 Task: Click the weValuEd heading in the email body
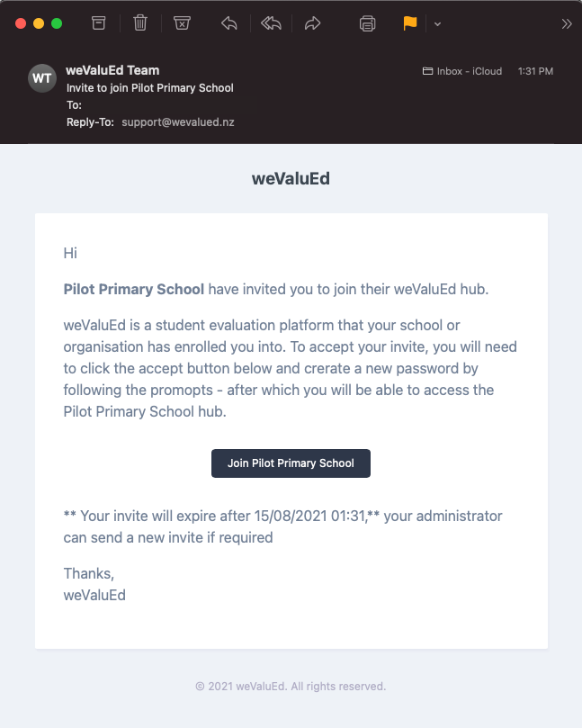tap(291, 179)
